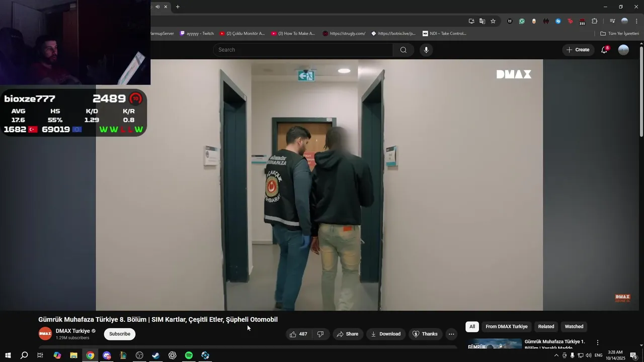
Task: Open YouTube notifications bell
Action: pos(604,50)
